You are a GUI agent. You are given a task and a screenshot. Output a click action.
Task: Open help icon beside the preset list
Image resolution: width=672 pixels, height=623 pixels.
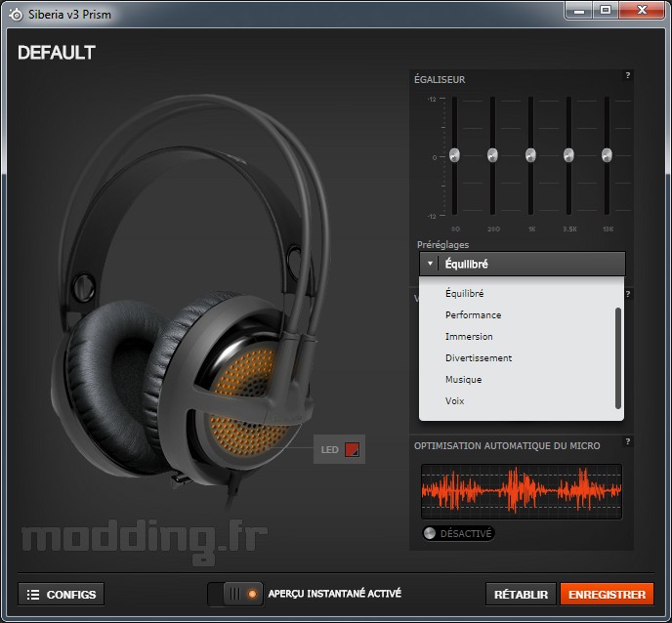click(x=628, y=294)
